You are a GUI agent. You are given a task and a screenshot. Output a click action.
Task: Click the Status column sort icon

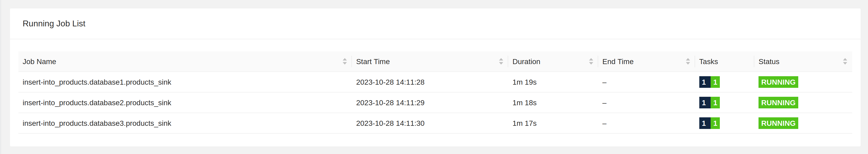point(845,61)
